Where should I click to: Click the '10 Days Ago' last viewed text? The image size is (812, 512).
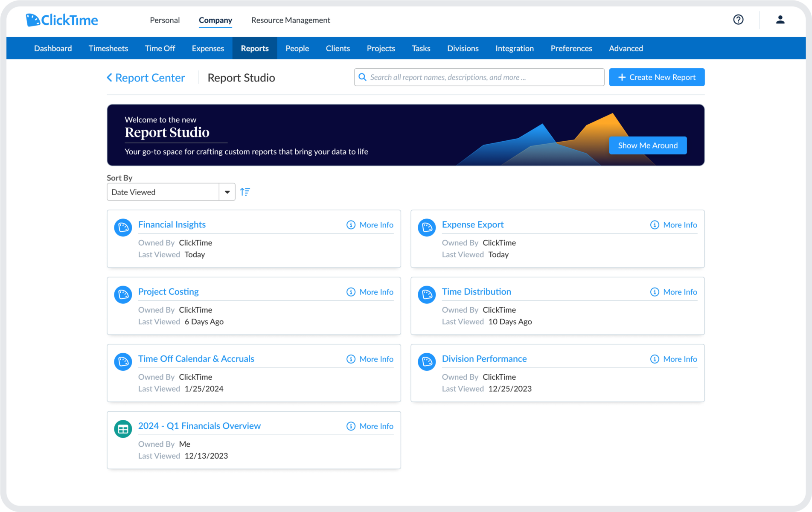coord(510,322)
